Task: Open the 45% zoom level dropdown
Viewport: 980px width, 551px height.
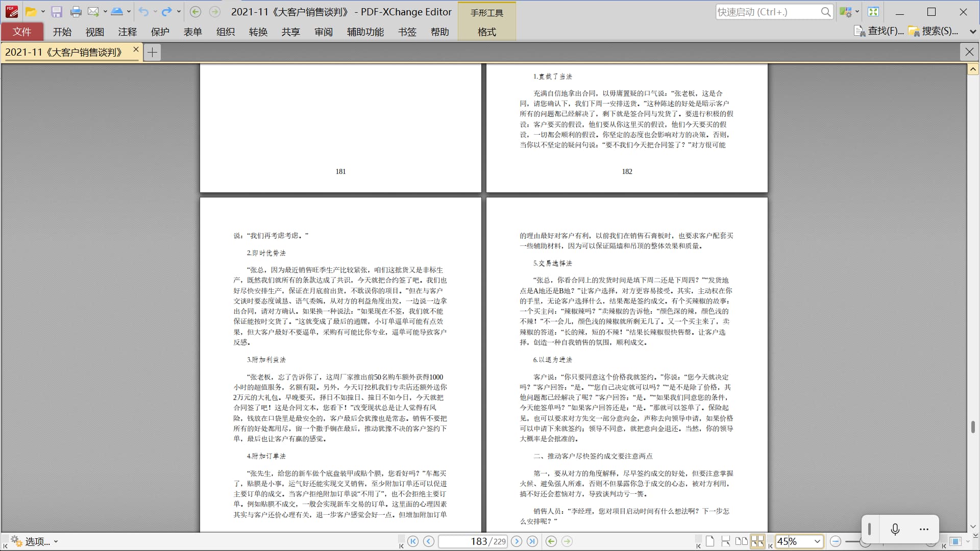Action: pyautogui.click(x=817, y=541)
